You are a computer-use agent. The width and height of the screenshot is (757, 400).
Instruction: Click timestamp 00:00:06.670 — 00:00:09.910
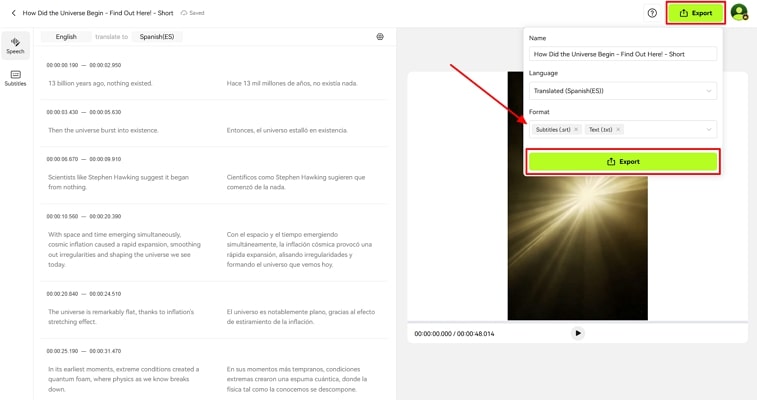(84, 159)
